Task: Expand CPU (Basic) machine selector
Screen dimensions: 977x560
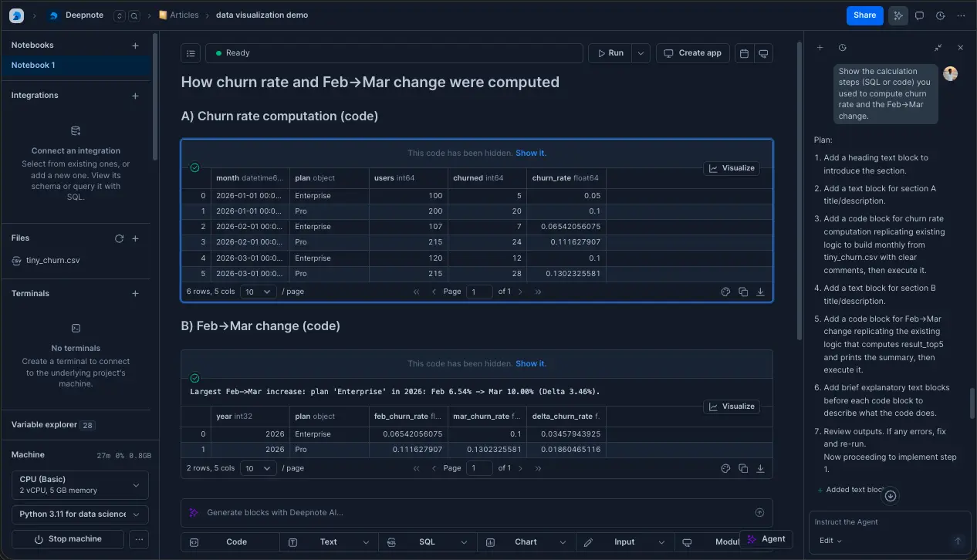Action: [x=80, y=484]
